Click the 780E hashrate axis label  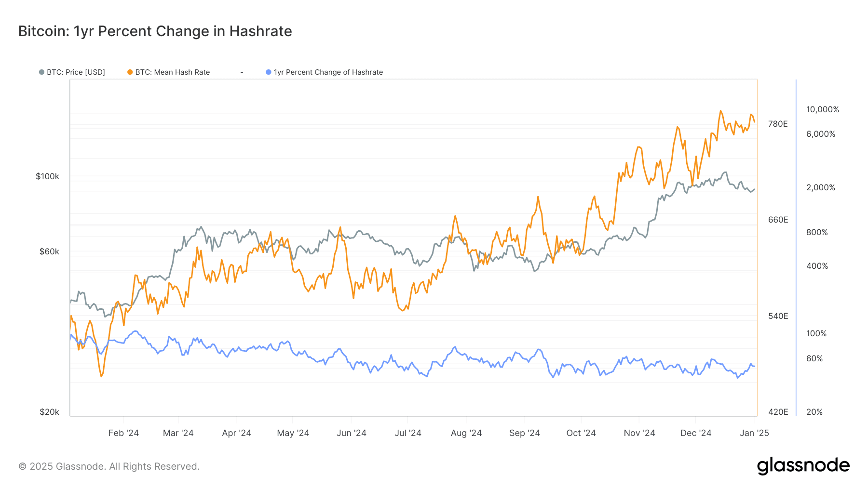coord(778,124)
